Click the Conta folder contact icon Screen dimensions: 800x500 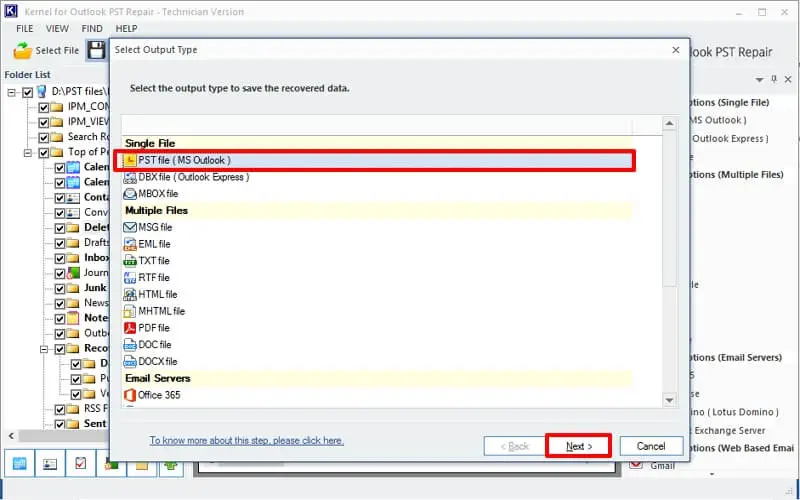74,197
